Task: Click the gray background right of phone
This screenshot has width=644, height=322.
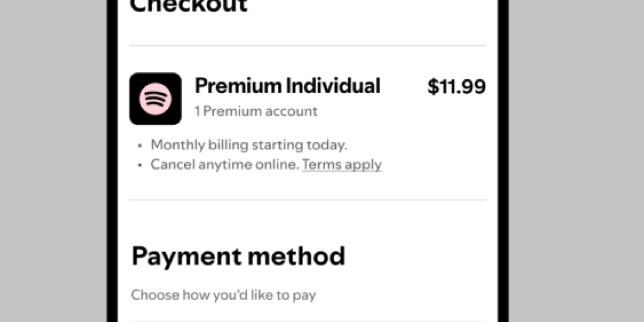Action: point(575,161)
